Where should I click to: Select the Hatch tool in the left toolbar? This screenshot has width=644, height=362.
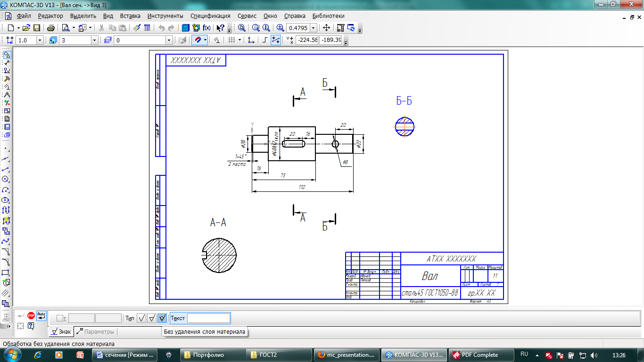tap(6, 304)
